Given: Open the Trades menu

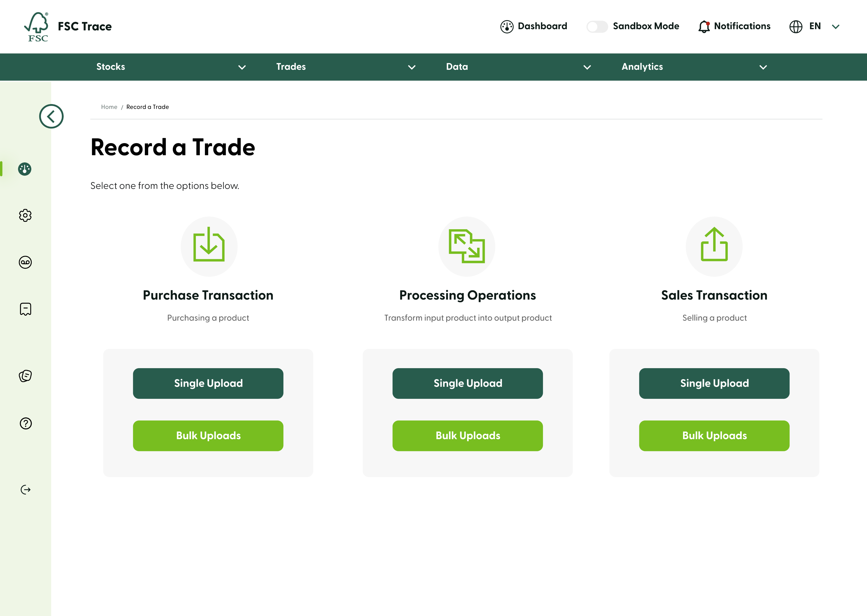Looking at the screenshot, I should (x=291, y=67).
